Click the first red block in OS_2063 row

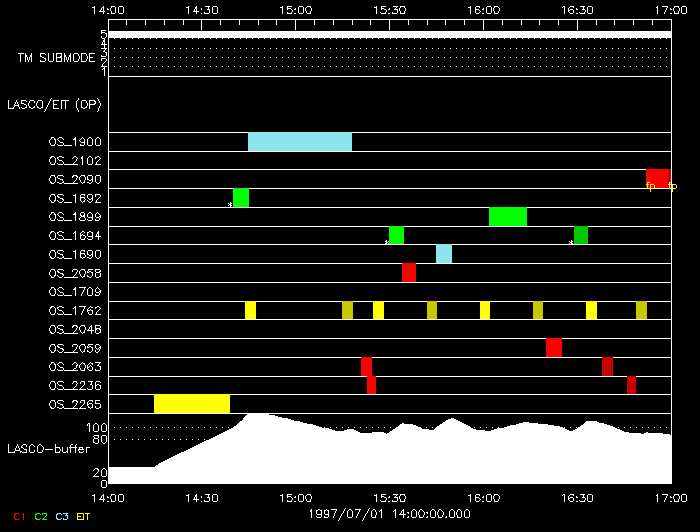(367, 366)
